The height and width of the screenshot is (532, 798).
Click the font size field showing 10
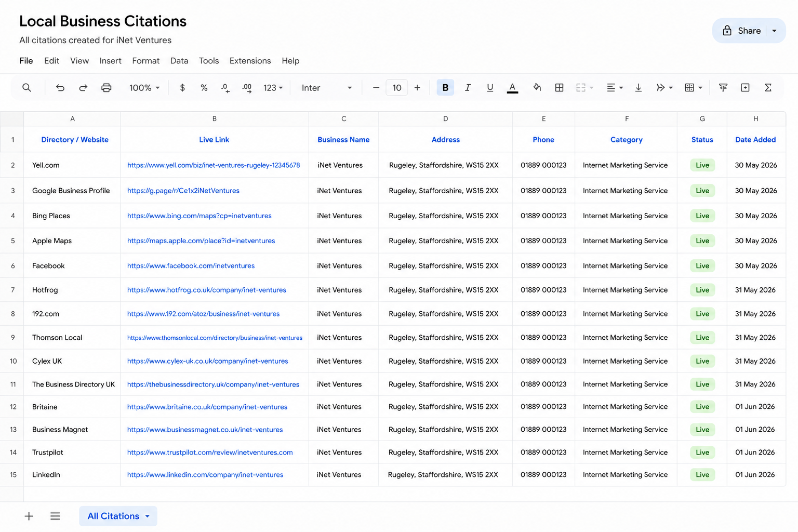(x=397, y=88)
